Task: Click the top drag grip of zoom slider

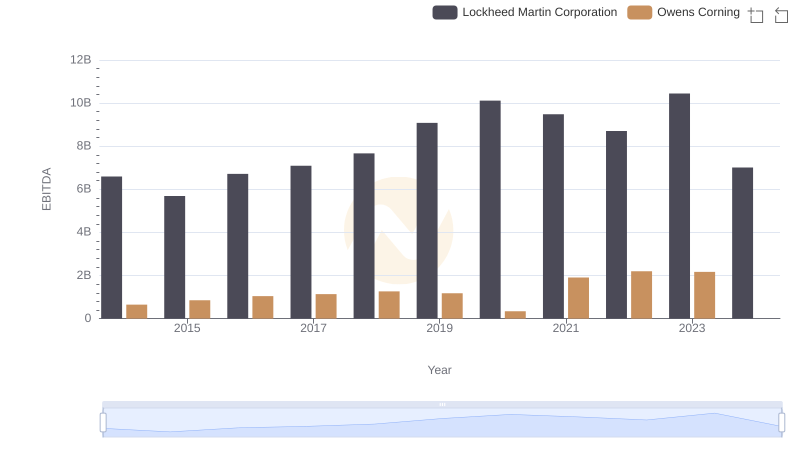Action: click(x=442, y=404)
